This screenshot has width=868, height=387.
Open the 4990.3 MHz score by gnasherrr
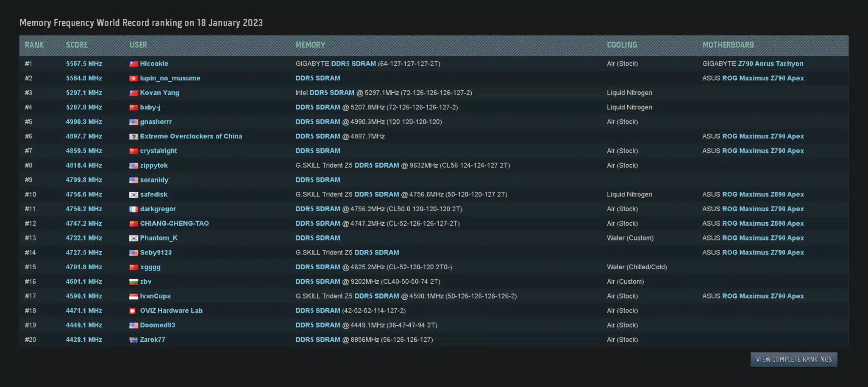click(84, 122)
